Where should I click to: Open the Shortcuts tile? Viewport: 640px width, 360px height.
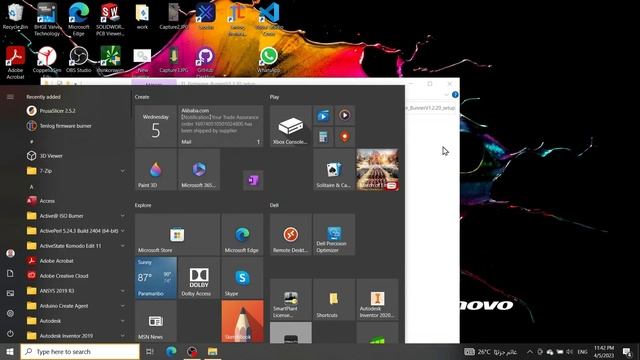click(x=334, y=300)
